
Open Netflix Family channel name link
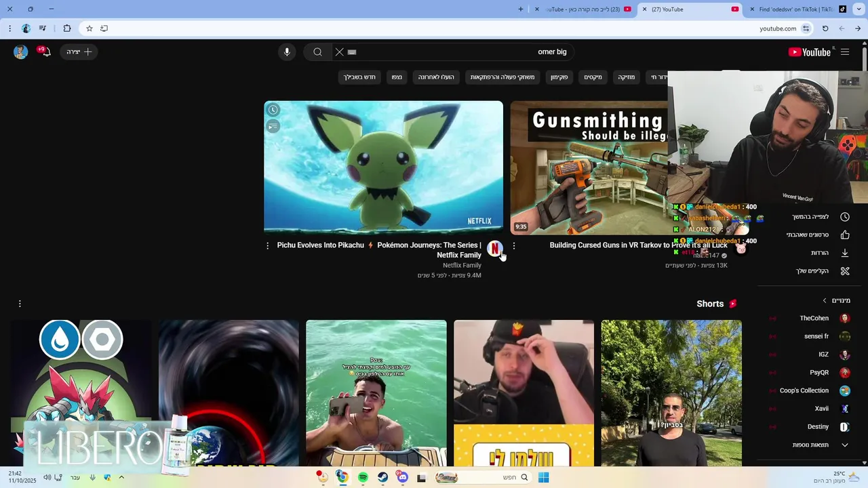click(x=462, y=266)
